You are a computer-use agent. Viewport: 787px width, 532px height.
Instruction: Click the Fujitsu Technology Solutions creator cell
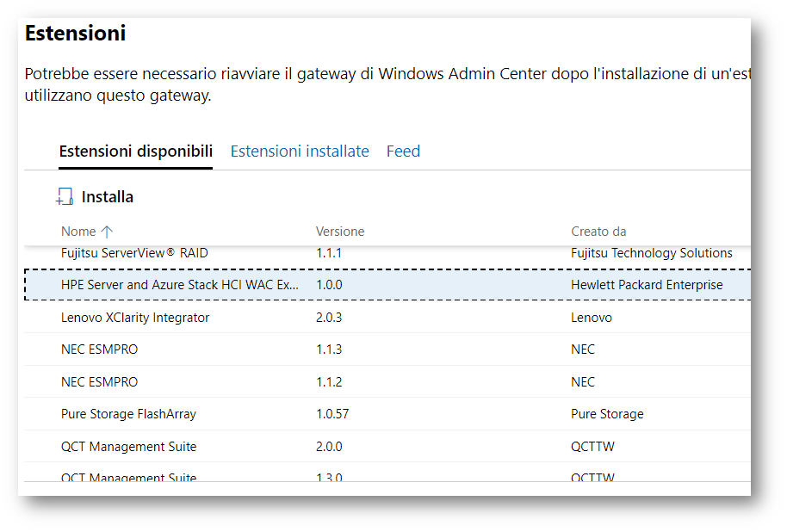click(x=652, y=253)
